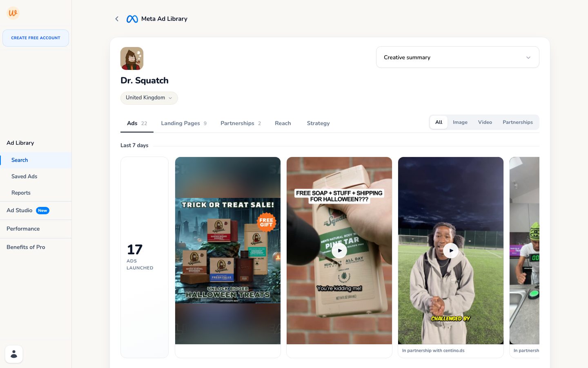Open Benefits of Pro in the sidebar
The height and width of the screenshot is (368, 588).
[36, 247]
